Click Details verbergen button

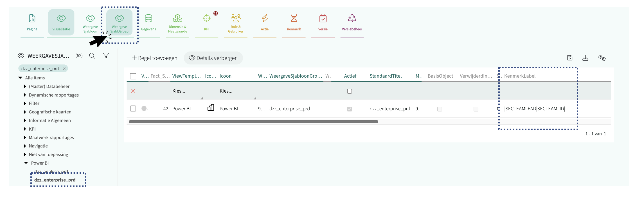click(x=213, y=58)
